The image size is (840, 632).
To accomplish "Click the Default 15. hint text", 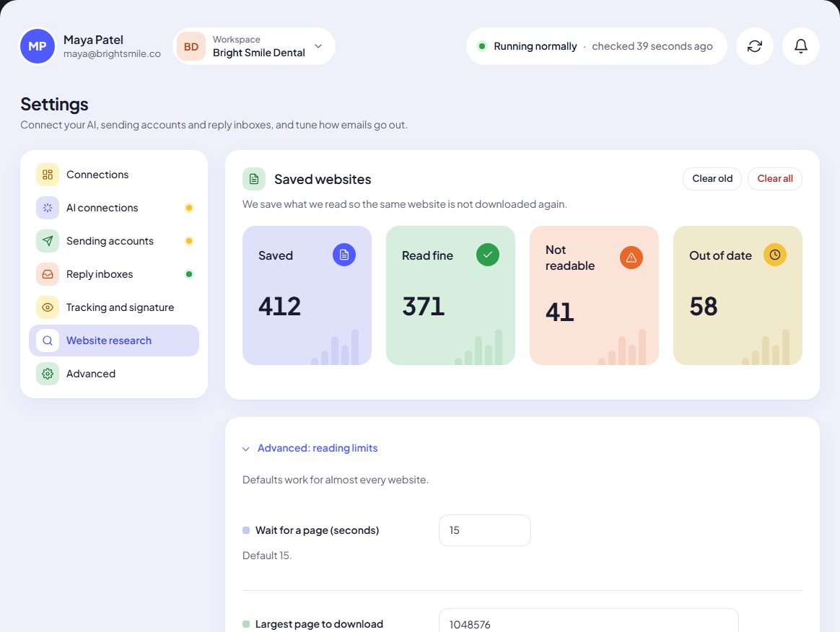I will 267,556.
